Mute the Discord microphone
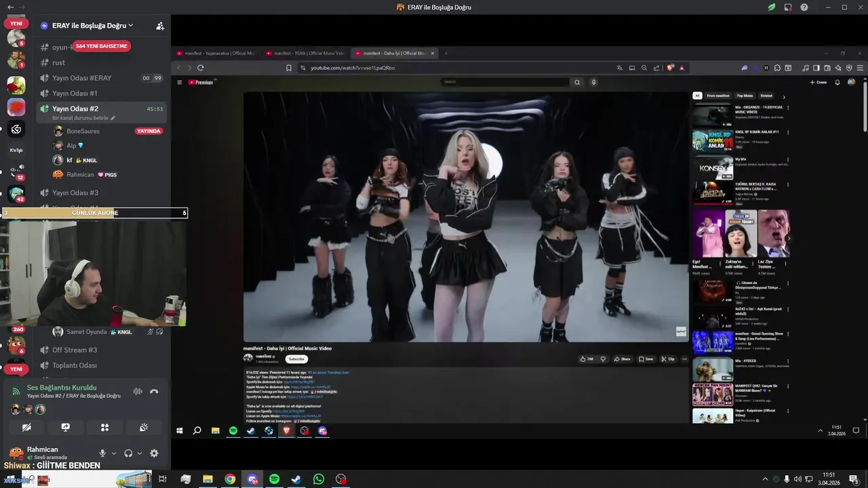The image size is (868, 488). coord(102,453)
